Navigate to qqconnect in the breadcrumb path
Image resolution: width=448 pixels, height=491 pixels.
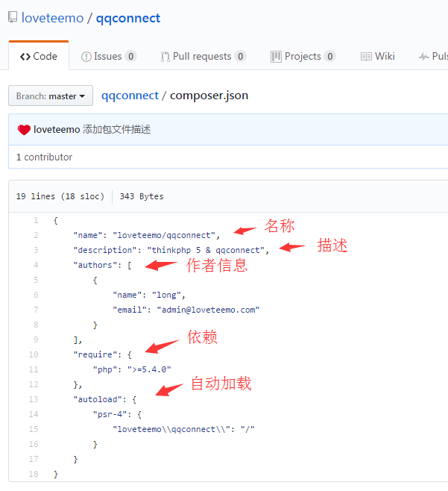[x=130, y=96]
